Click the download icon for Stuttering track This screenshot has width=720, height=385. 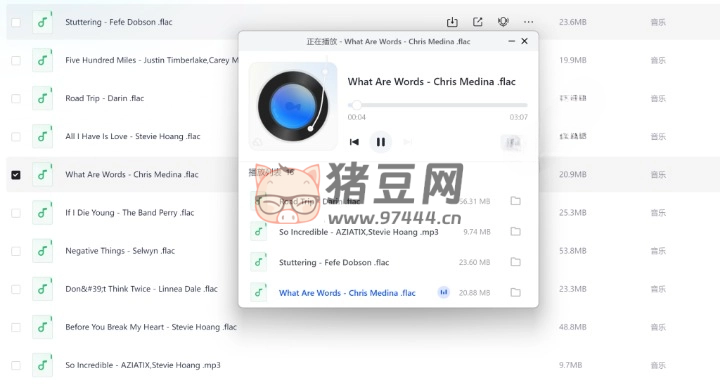click(x=452, y=22)
